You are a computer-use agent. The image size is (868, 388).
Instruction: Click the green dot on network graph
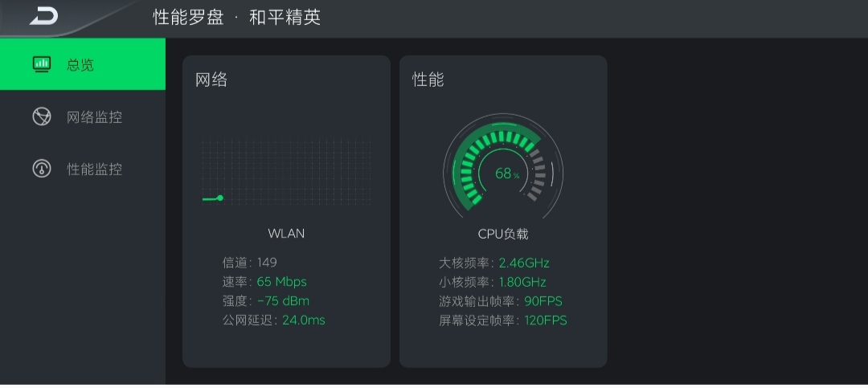(x=219, y=198)
